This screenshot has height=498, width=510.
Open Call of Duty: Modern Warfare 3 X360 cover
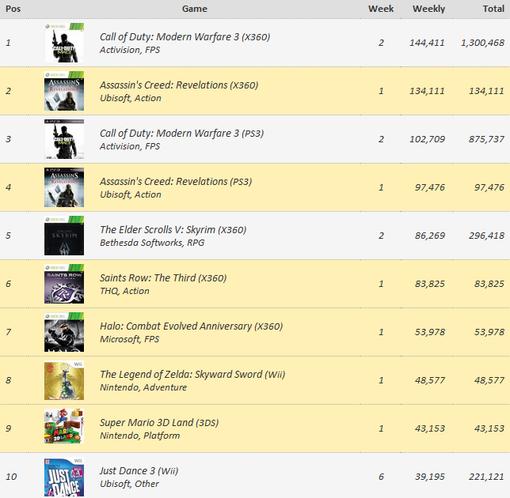click(64, 43)
